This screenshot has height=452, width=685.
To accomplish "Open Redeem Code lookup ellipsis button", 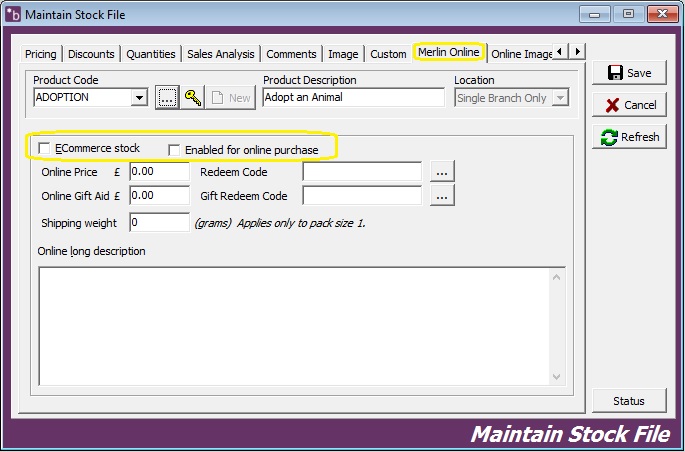I will pos(443,172).
